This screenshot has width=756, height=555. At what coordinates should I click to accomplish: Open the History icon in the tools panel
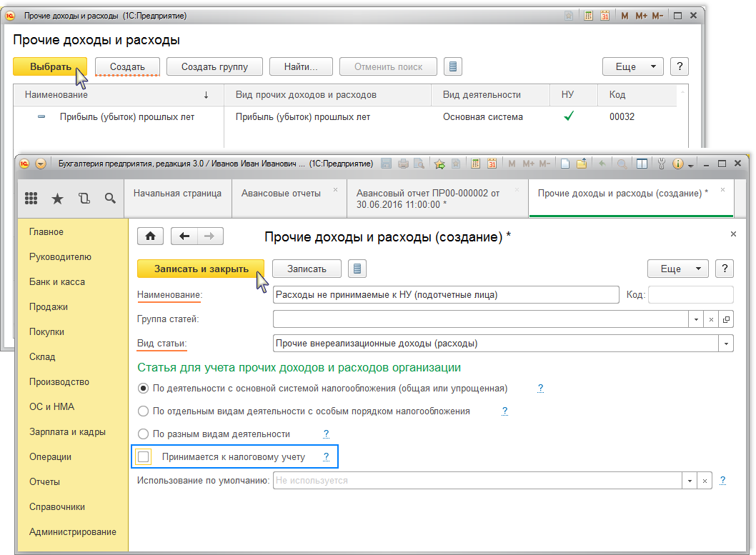point(84,198)
